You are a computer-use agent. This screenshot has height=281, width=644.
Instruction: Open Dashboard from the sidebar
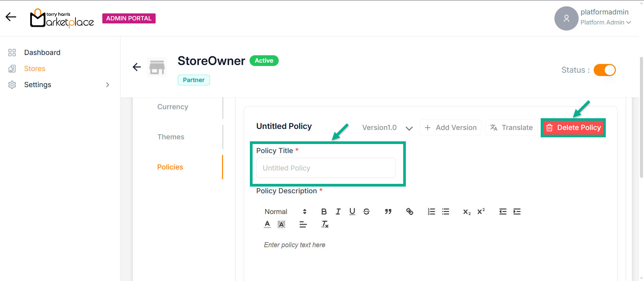click(42, 53)
